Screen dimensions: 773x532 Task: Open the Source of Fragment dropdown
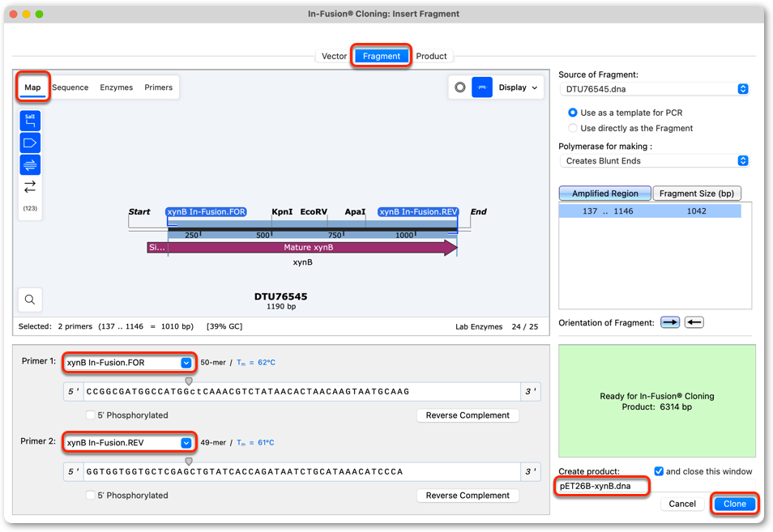(655, 89)
